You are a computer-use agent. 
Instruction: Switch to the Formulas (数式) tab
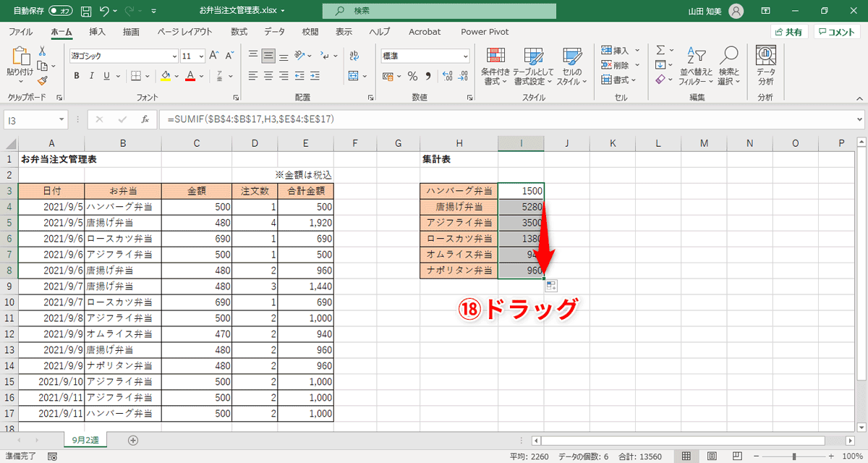click(x=239, y=32)
